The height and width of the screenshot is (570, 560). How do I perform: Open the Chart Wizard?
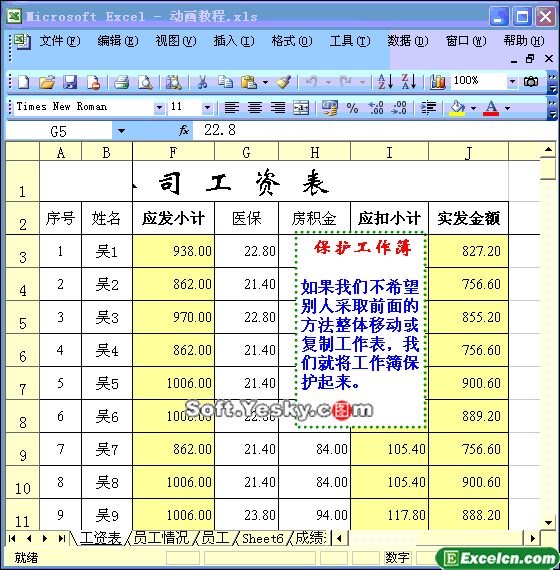click(x=437, y=82)
